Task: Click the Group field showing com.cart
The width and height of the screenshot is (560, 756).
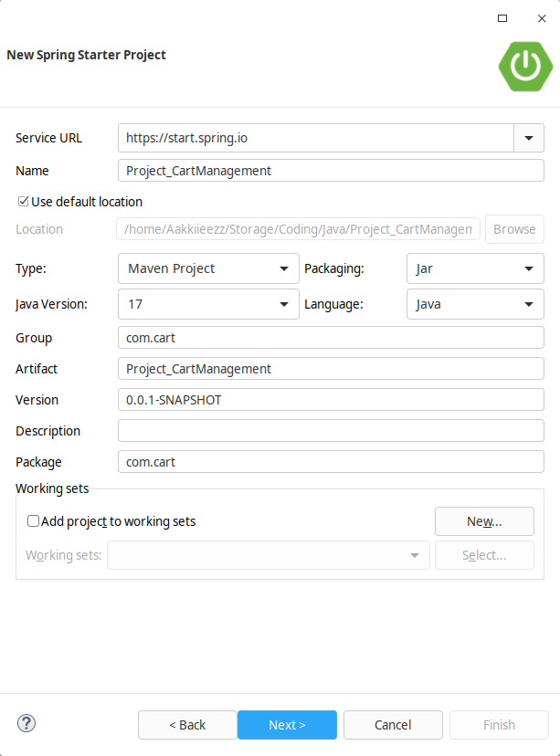Action: (331, 338)
